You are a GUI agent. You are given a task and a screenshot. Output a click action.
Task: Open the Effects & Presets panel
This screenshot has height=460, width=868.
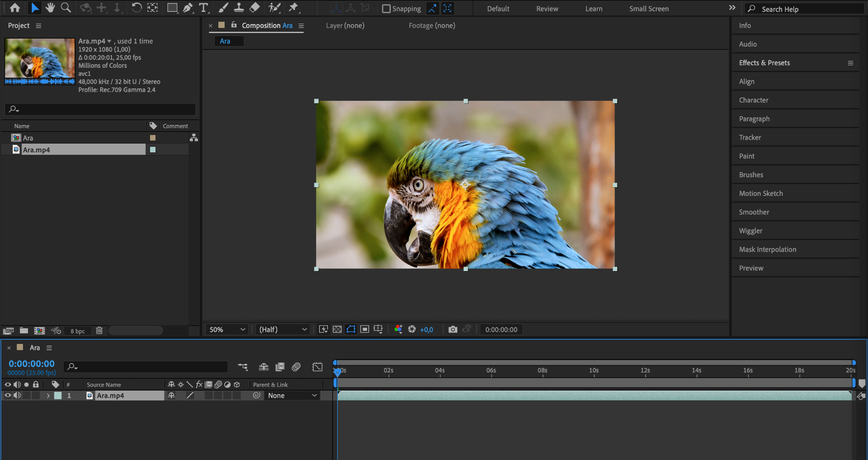pyautogui.click(x=764, y=63)
